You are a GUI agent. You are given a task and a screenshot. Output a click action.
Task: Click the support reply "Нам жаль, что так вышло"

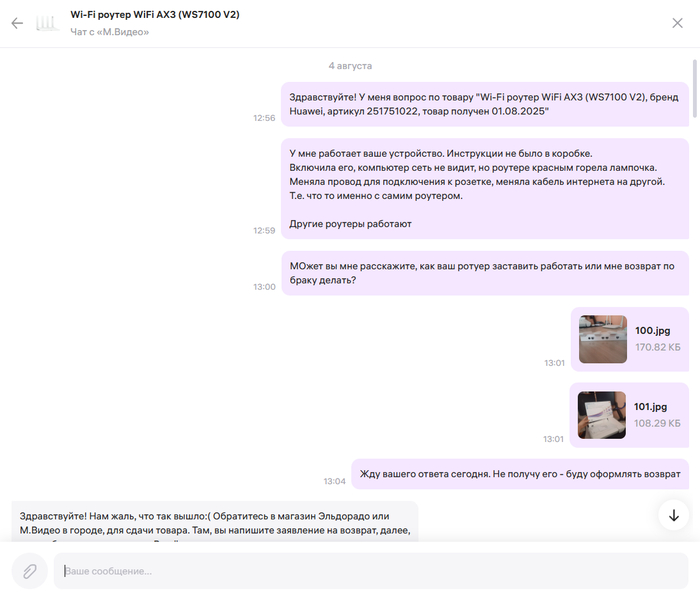click(x=214, y=522)
